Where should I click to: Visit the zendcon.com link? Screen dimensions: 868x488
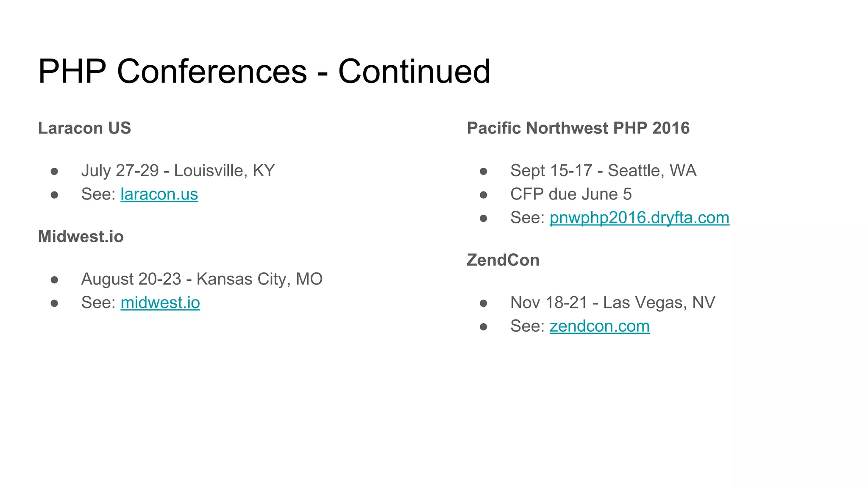[x=600, y=326]
